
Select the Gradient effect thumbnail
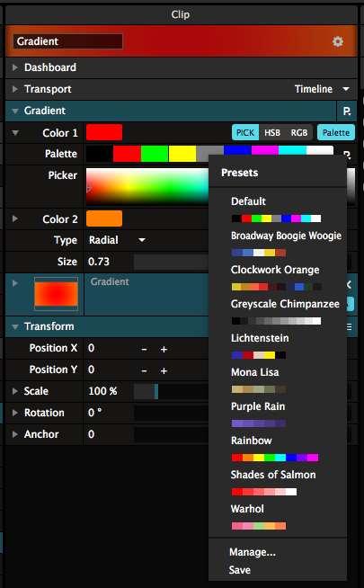pyautogui.click(x=57, y=294)
